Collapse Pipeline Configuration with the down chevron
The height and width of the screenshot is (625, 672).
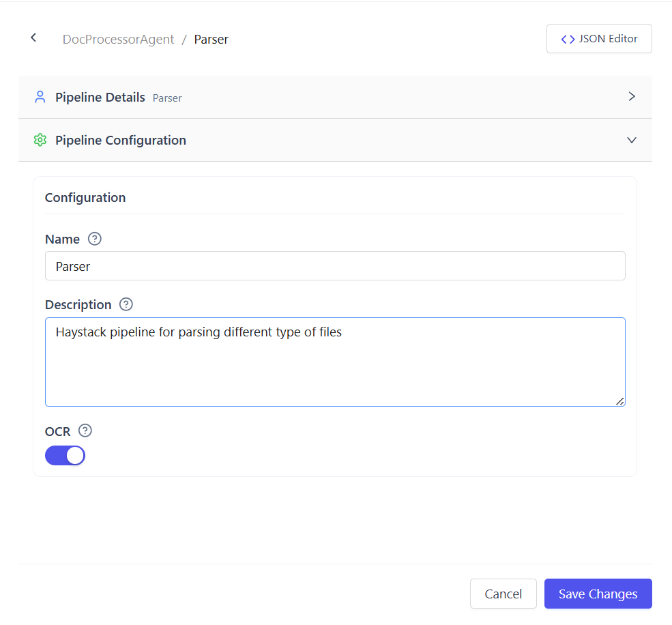point(632,140)
